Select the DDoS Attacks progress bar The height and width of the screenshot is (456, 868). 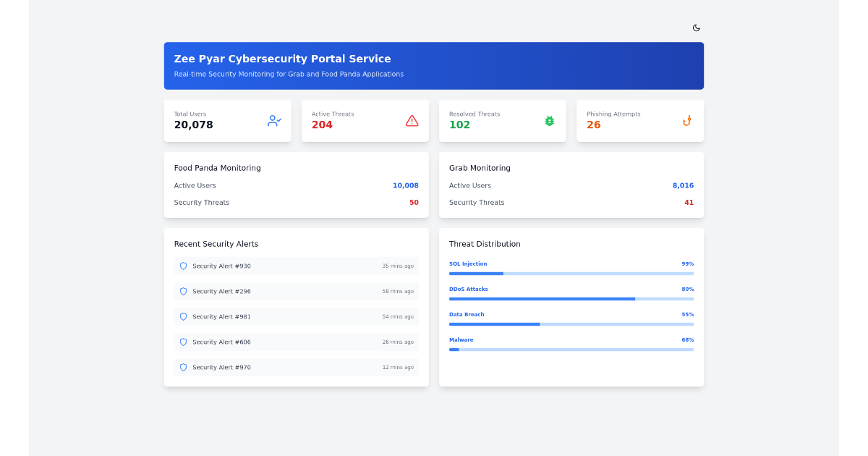coord(571,298)
